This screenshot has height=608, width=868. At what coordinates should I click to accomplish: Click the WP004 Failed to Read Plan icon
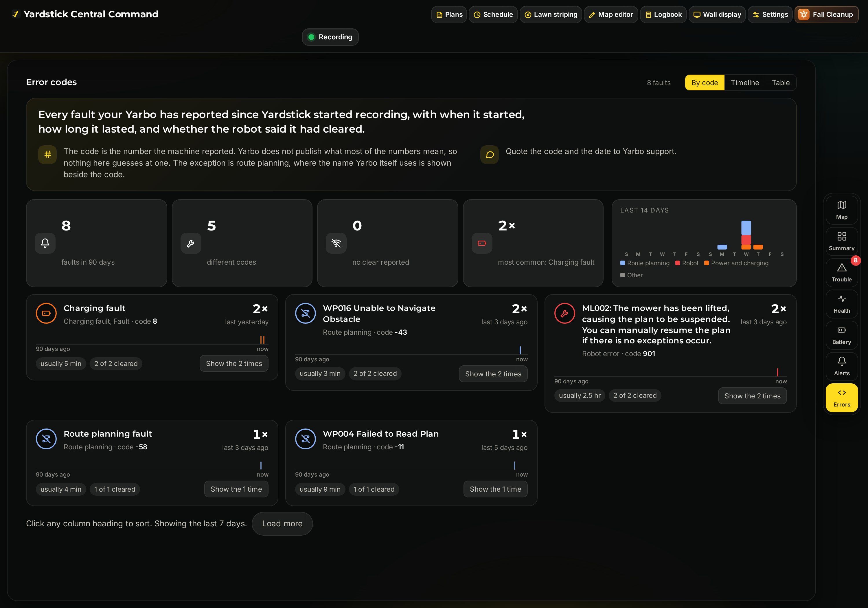tap(306, 439)
